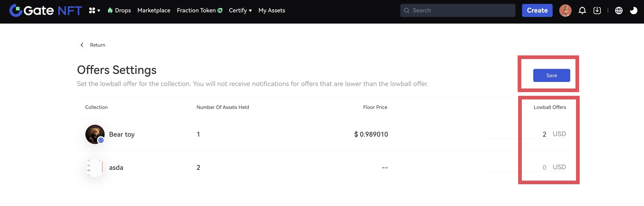Click the green Drops flame icon
Image resolution: width=644 pixels, height=206 pixels.
[x=110, y=10]
